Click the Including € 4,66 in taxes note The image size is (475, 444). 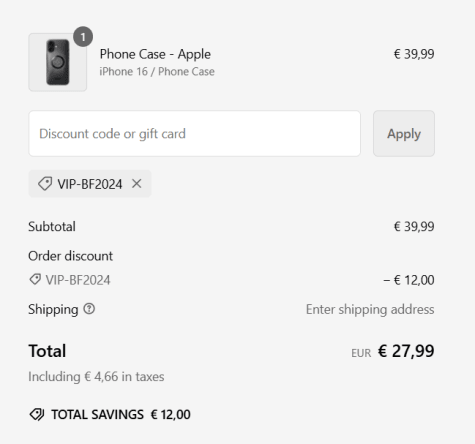96,377
